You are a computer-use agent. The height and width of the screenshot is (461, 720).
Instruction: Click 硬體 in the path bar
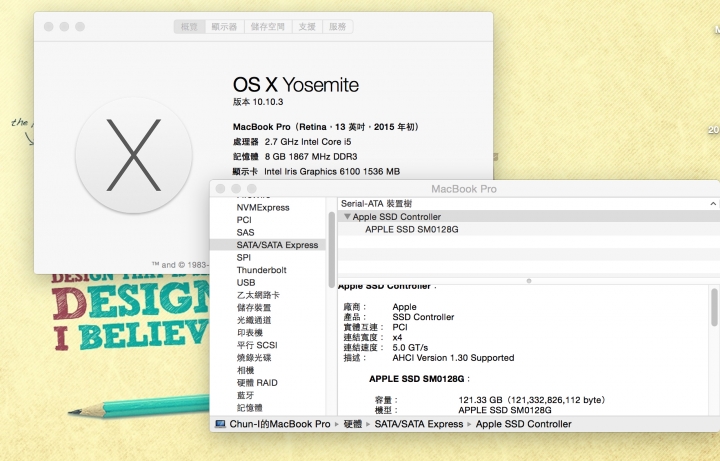pyautogui.click(x=353, y=424)
